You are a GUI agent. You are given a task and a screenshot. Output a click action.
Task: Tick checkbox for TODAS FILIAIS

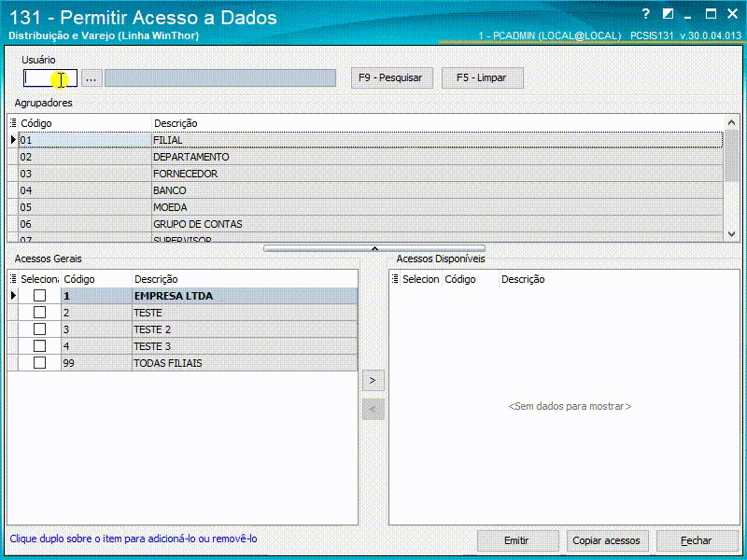click(39, 363)
